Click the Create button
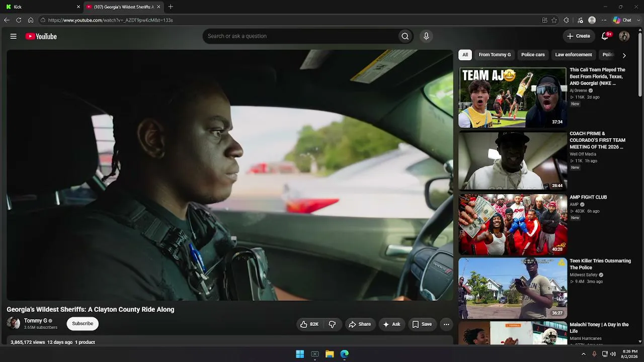Image resolution: width=644 pixels, height=362 pixels. click(579, 36)
